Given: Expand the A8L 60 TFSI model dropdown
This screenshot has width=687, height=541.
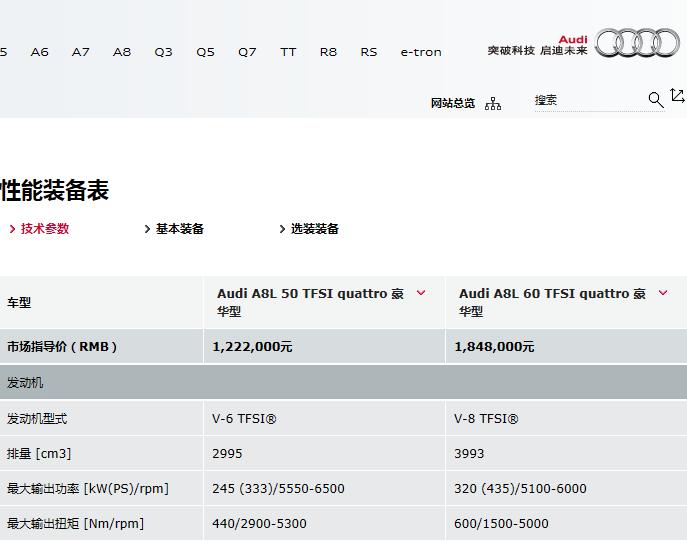Looking at the screenshot, I should pyautogui.click(x=663, y=293).
